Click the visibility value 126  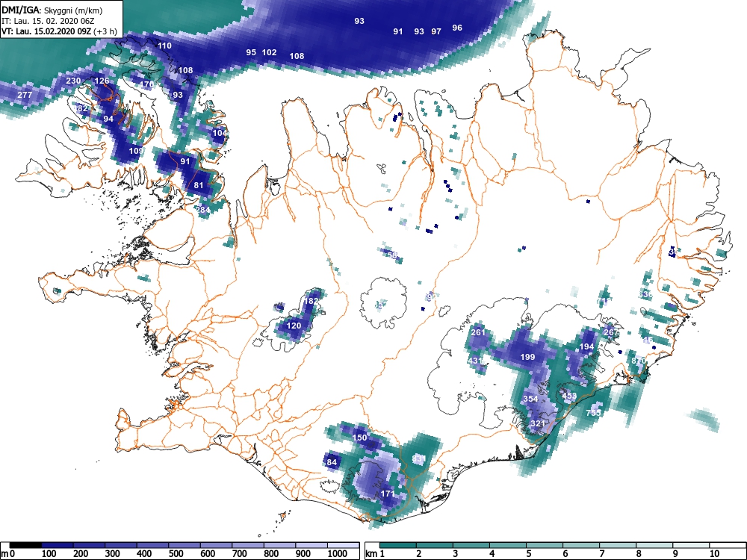pyautogui.click(x=102, y=81)
